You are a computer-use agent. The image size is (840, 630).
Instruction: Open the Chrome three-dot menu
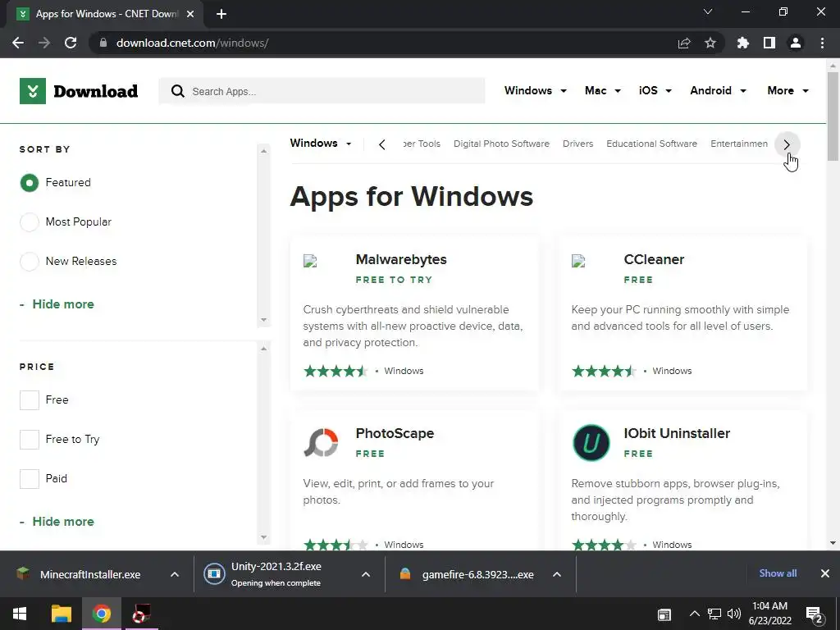[822, 43]
